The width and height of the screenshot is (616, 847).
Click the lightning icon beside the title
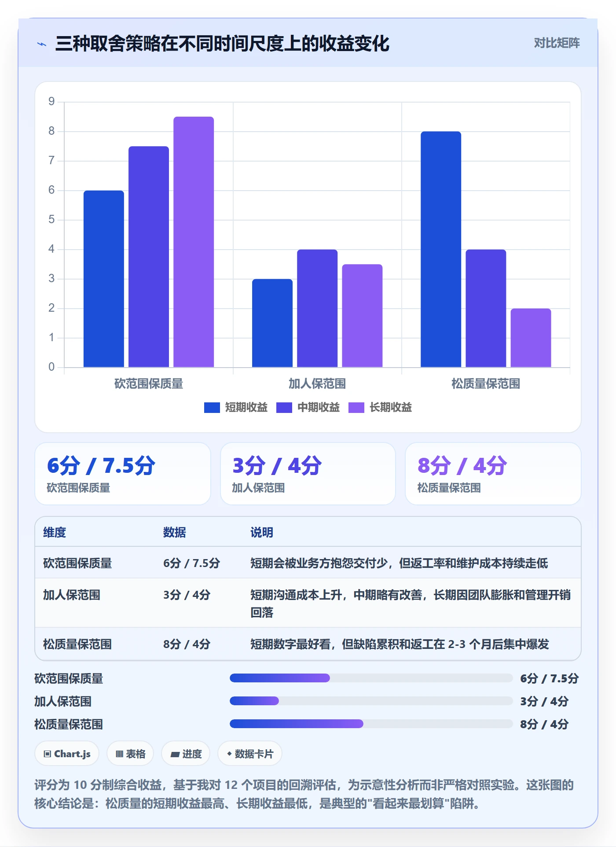[42, 44]
